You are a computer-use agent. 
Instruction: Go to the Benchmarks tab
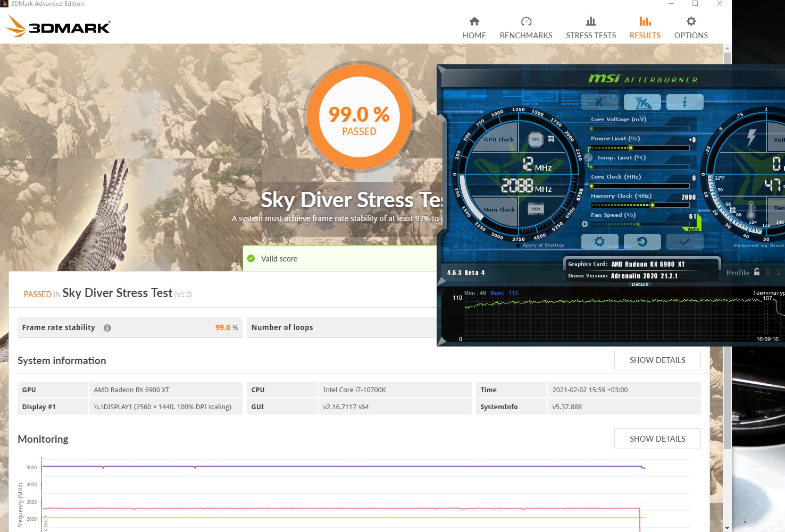point(526,28)
